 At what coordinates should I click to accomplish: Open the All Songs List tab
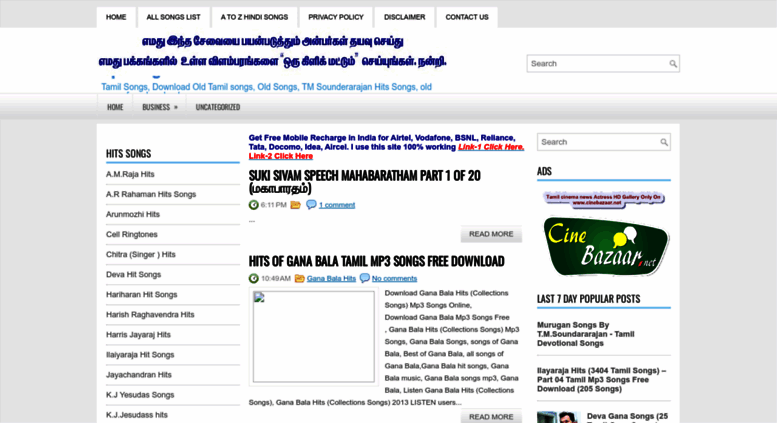click(x=173, y=17)
